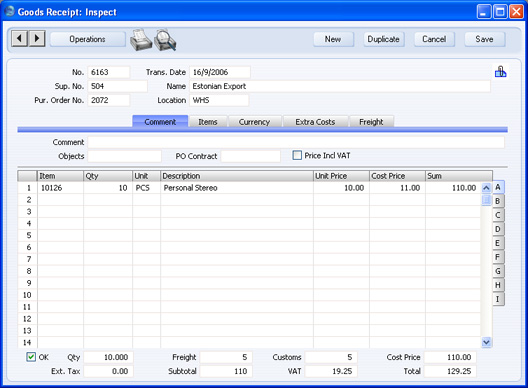This screenshot has height=388, width=528.
Task: Maximize the Goods Receipt window
Action: (x=500, y=12)
